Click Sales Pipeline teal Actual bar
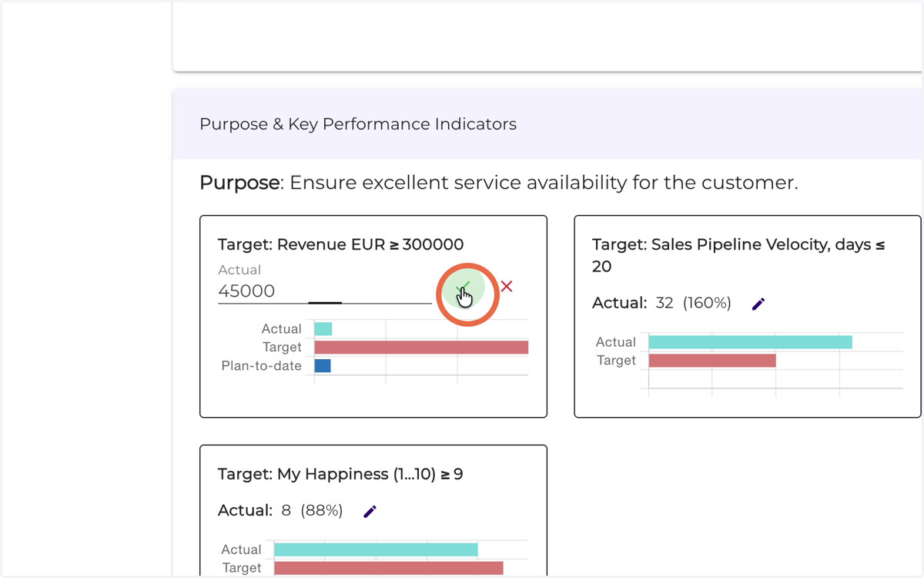Screen dimensions: 924x578 pyautogui.click(x=751, y=342)
